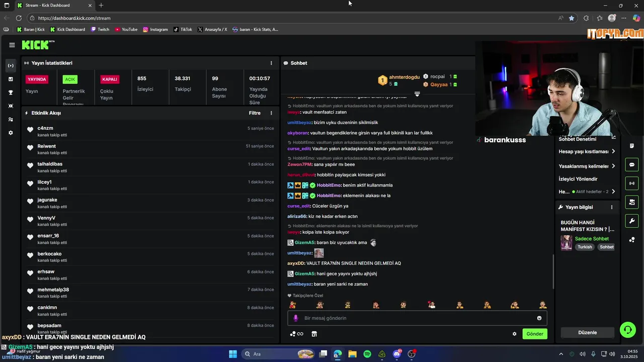
Task: Click ahmterdogdu top gifter name
Action: click(404, 77)
